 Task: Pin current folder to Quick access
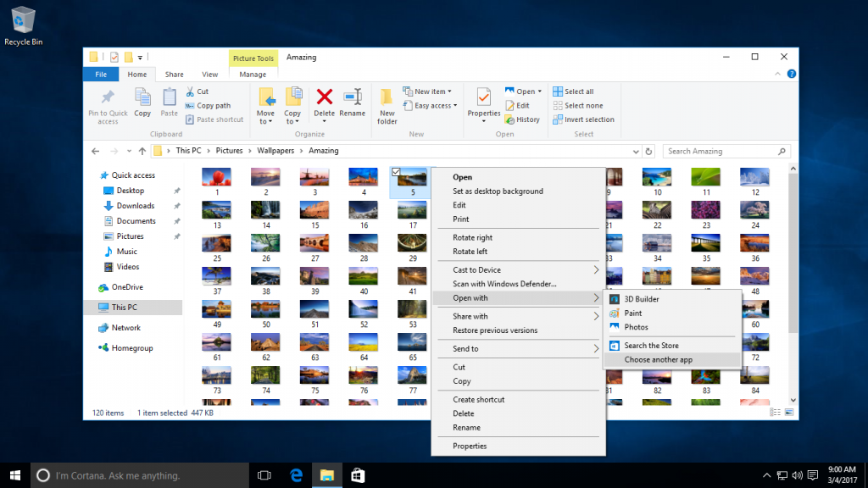[x=107, y=106]
